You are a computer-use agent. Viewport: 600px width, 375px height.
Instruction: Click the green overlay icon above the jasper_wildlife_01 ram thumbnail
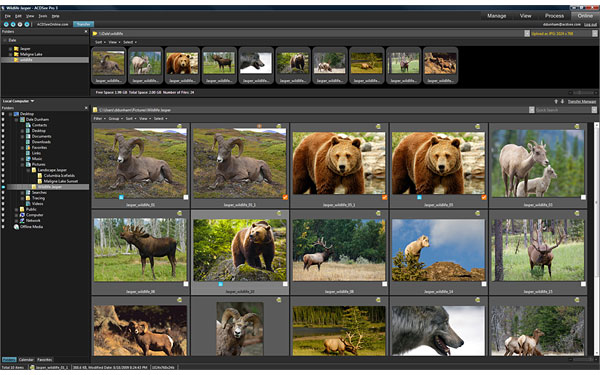pos(179,126)
